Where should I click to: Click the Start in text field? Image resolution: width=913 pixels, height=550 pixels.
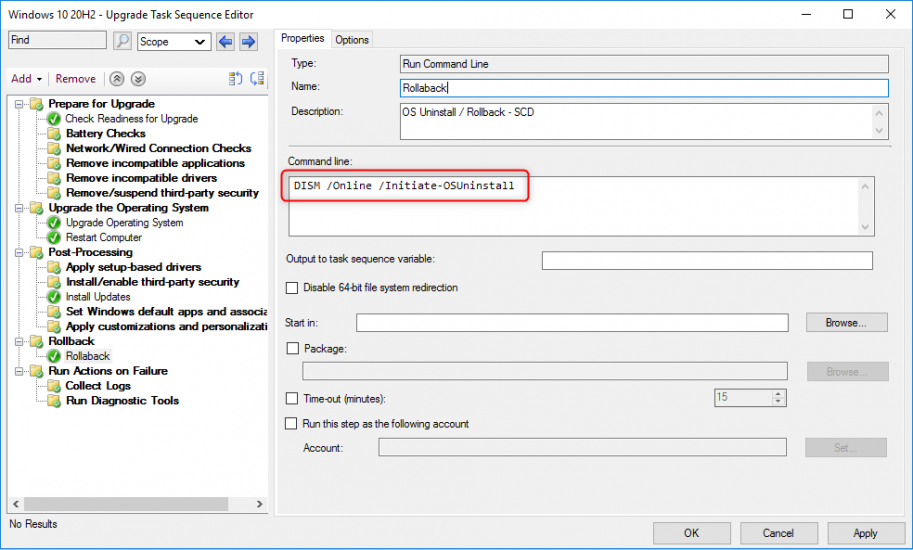pos(572,322)
